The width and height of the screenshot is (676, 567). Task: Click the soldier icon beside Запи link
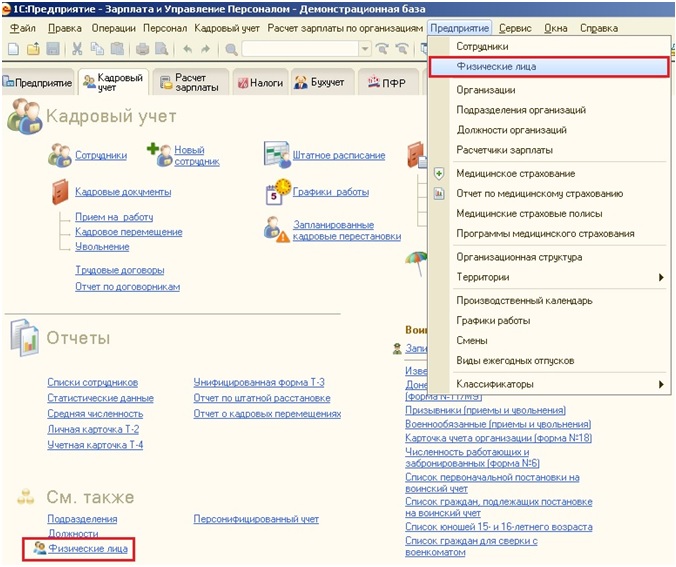coord(397,348)
